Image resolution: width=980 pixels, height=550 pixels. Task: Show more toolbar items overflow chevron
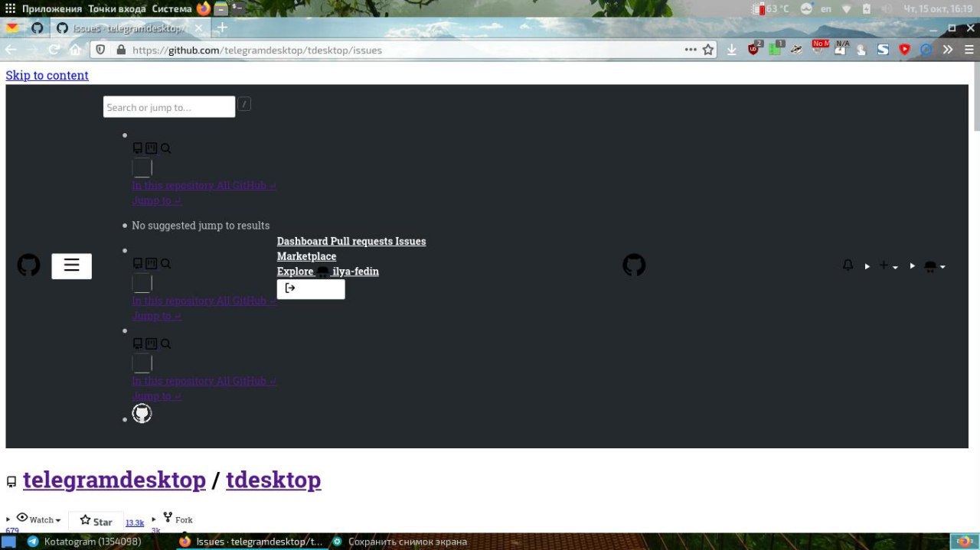(948, 50)
